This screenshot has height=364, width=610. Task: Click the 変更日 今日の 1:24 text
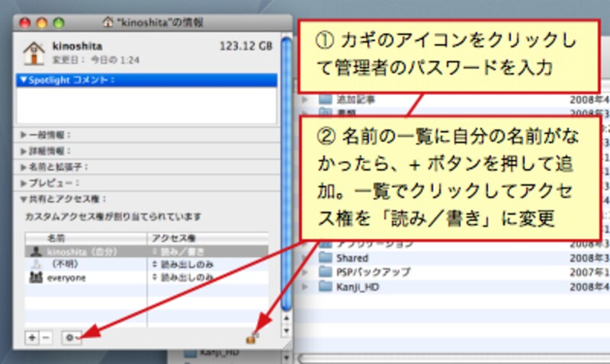[x=96, y=60]
